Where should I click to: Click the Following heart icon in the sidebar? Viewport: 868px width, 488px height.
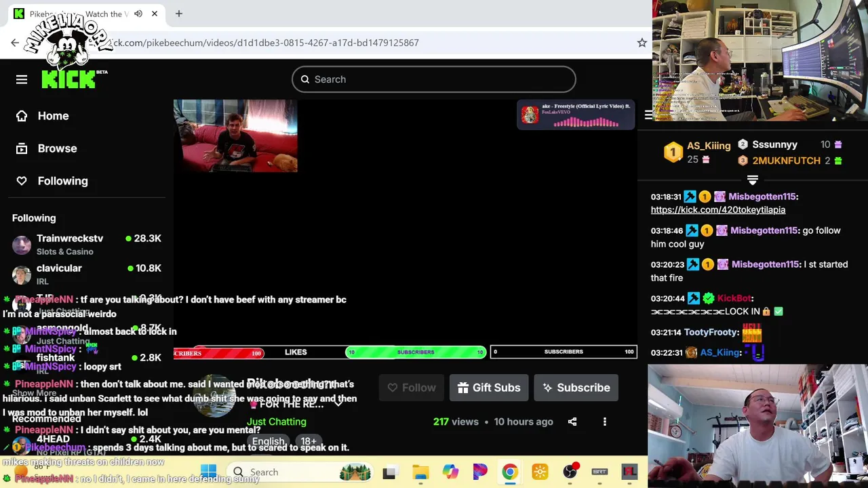tap(22, 181)
